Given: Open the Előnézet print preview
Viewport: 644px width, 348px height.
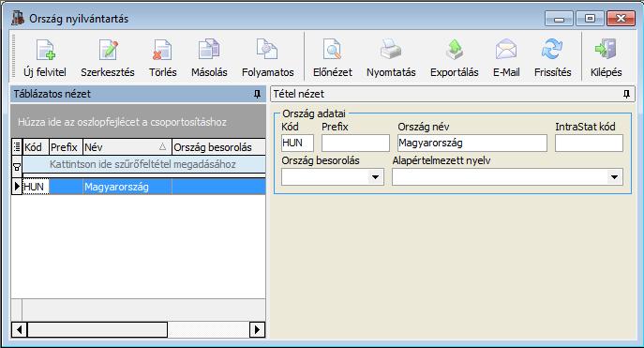Looking at the screenshot, I should coord(332,58).
